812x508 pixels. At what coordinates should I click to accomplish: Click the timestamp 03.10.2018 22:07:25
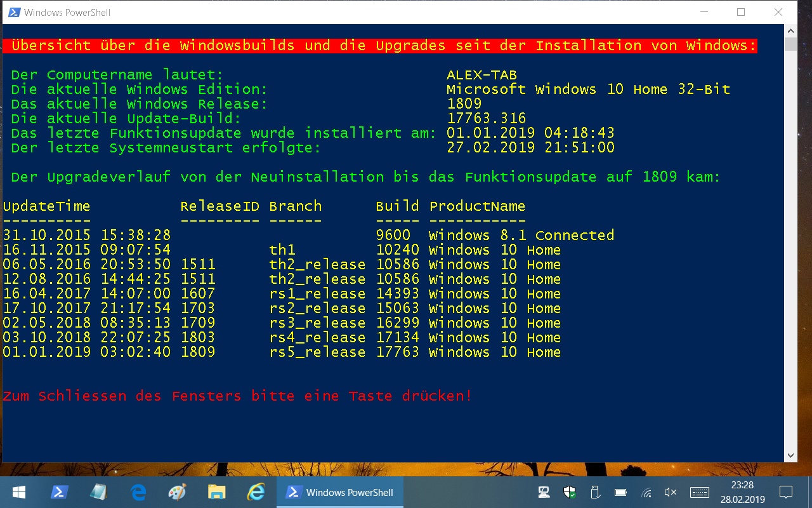click(87, 338)
